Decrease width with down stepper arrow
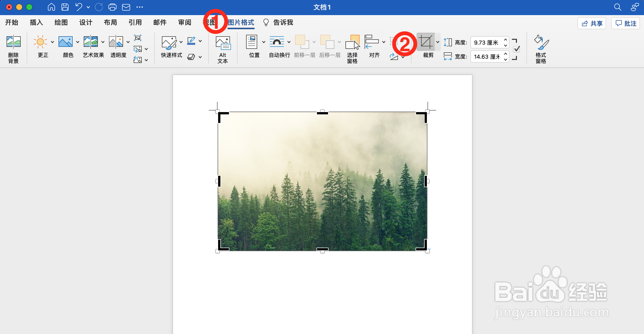This screenshot has width=644, height=334. point(506,59)
